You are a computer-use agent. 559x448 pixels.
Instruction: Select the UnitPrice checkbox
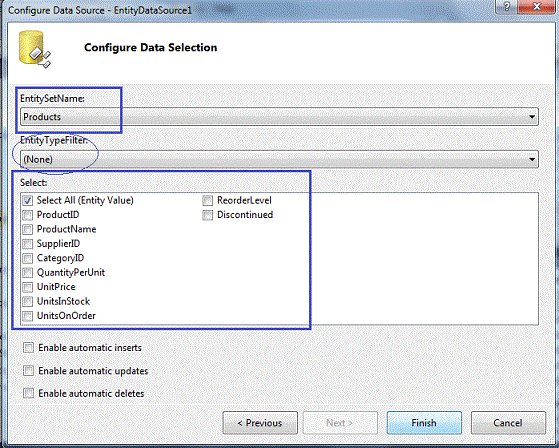[28, 287]
